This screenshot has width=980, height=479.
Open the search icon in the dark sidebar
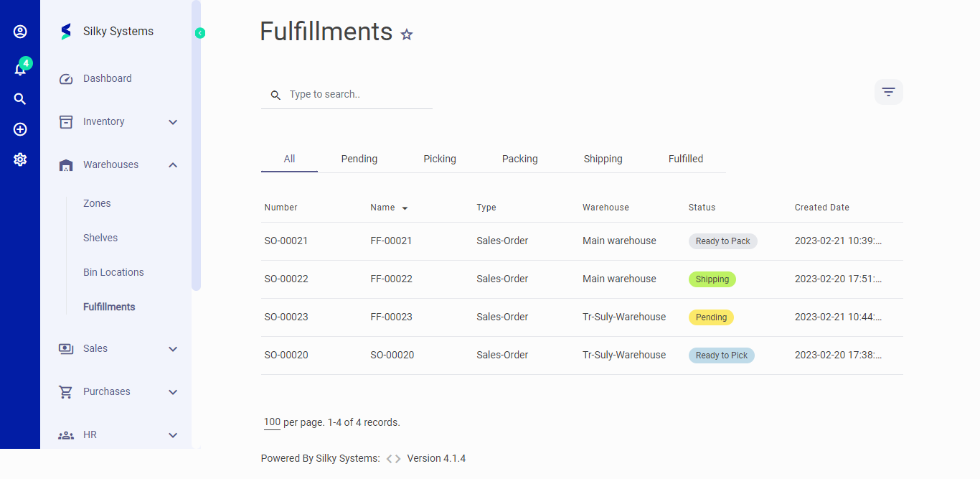(19, 98)
